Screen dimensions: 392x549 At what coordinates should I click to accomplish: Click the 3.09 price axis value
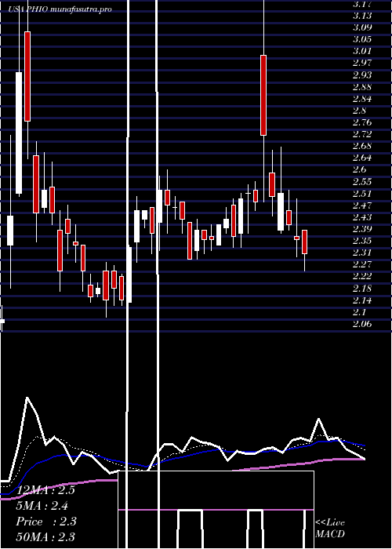[362, 27]
